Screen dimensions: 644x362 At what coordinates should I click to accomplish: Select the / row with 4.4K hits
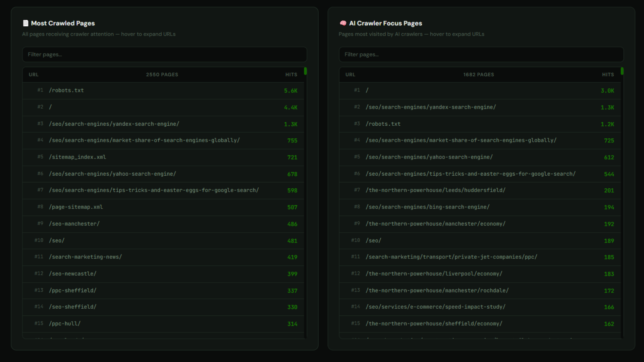pos(163,107)
